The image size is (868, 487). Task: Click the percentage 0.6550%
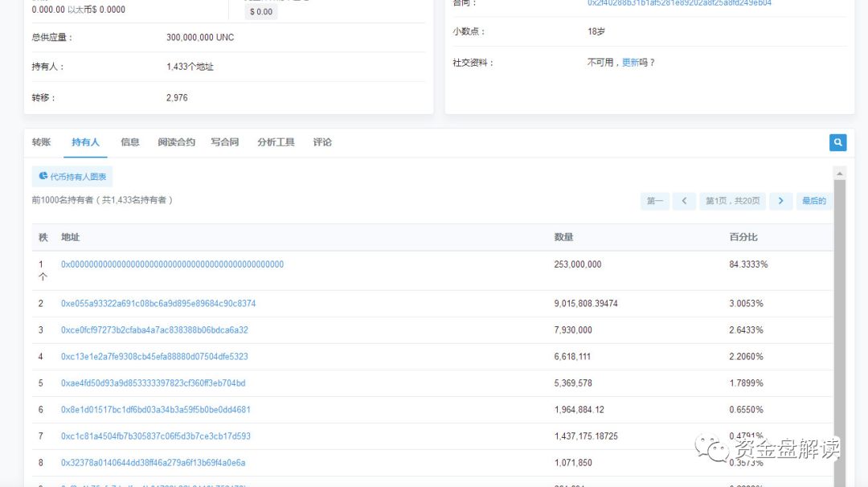point(746,410)
